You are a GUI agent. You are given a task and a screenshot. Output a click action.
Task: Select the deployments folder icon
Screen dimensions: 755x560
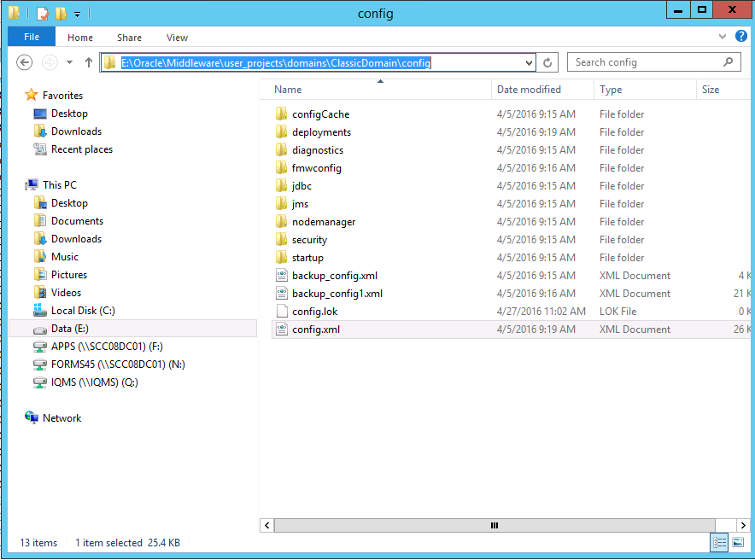coord(282,131)
